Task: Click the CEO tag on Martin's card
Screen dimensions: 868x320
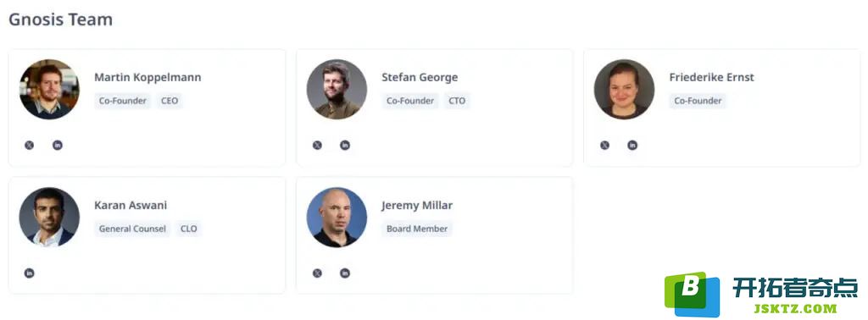Action: (170, 101)
